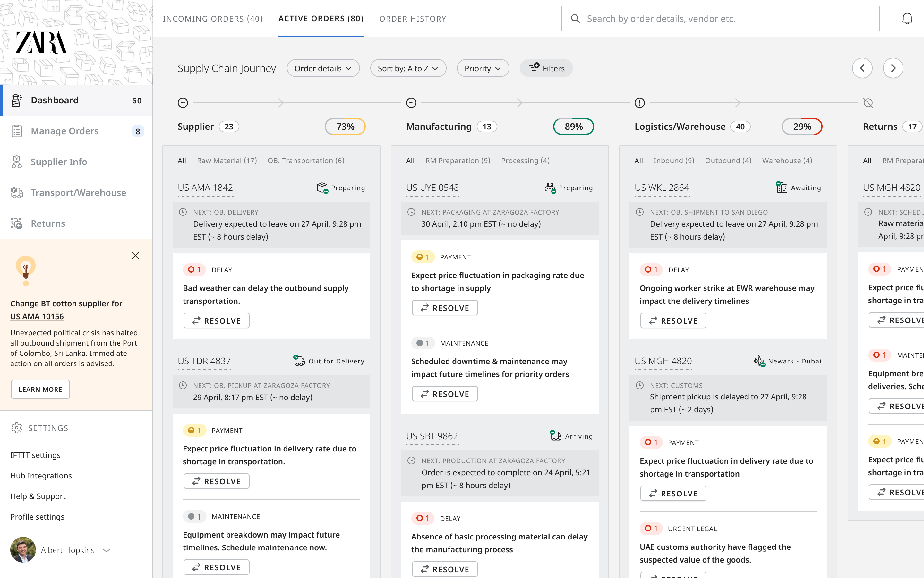The height and width of the screenshot is (578, 924).
Task: Click the Manage Orders clipboard icon
Action: point(16,131)
